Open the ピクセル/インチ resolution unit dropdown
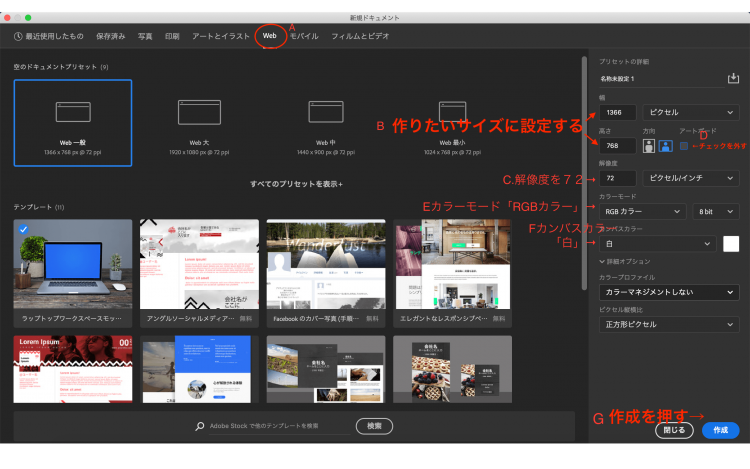This screenshot has height=469, width=750. (x=691, y=178)
